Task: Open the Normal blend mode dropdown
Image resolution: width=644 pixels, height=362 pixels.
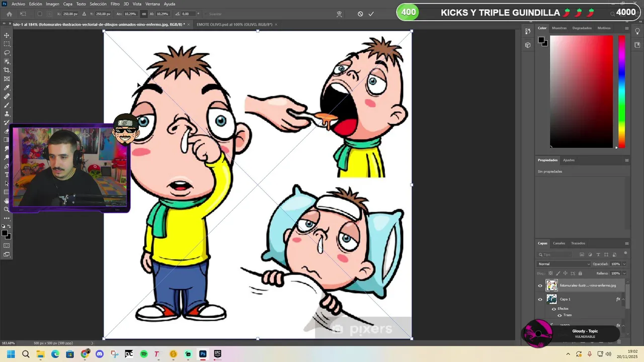Action: (x=564, y=264)
